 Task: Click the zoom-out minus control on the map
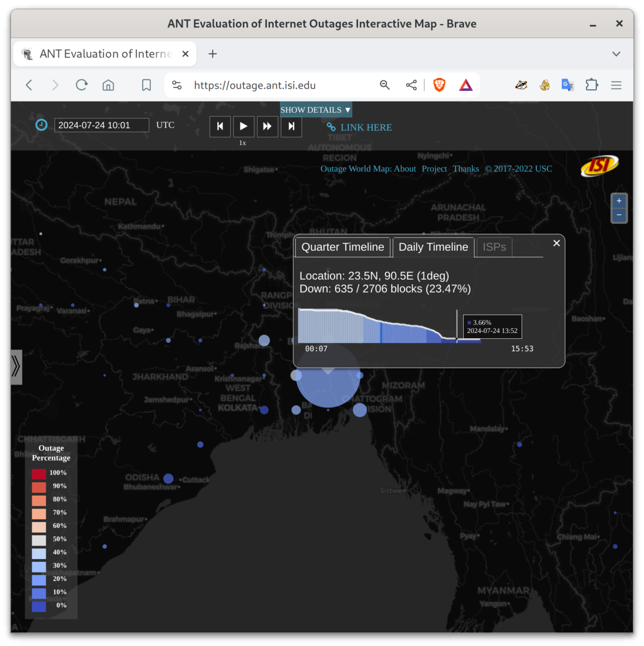[618, 215]
